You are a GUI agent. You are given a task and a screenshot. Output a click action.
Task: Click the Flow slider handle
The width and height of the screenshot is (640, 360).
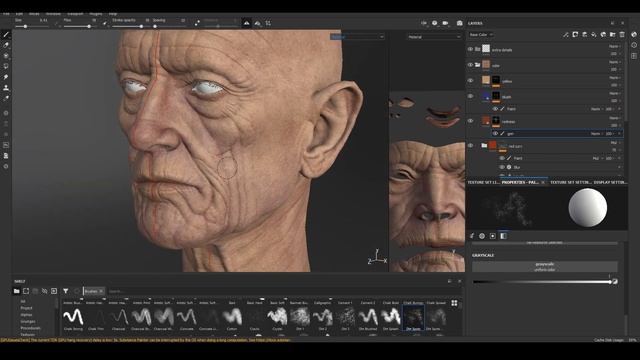89,27
